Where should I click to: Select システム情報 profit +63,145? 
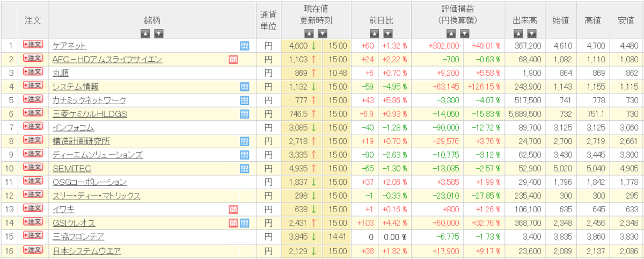(x=447, y=87)
